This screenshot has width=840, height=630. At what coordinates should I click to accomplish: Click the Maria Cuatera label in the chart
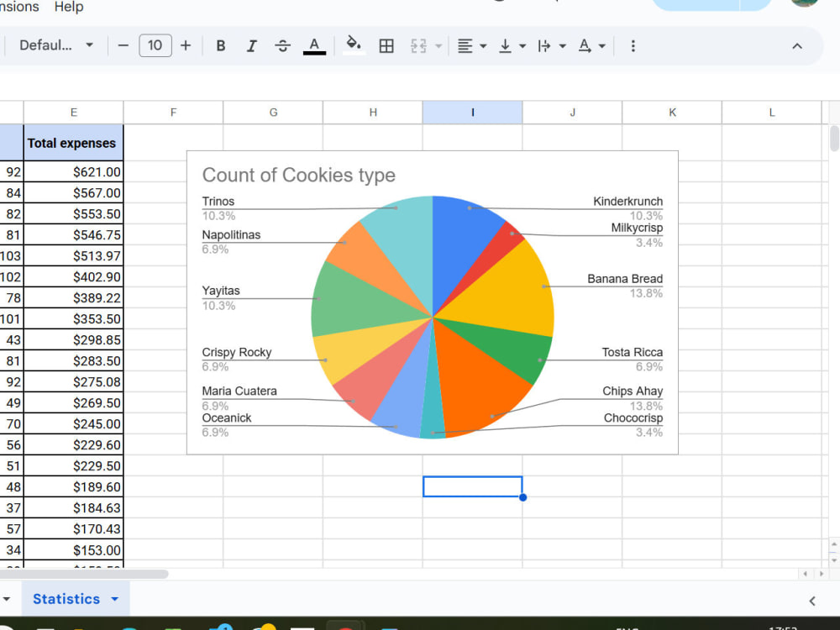(x=239, y=391)
